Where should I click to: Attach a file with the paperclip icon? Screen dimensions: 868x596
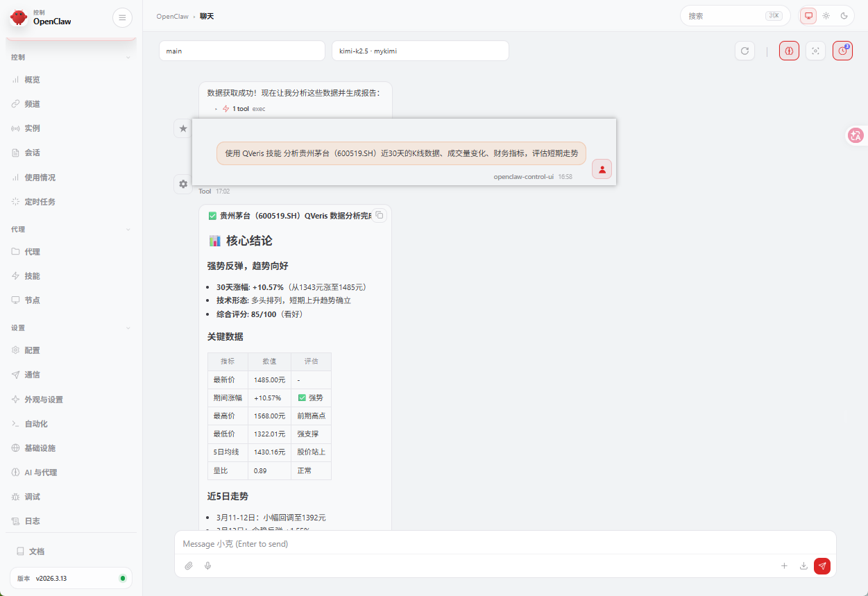(x=188, y=565)
